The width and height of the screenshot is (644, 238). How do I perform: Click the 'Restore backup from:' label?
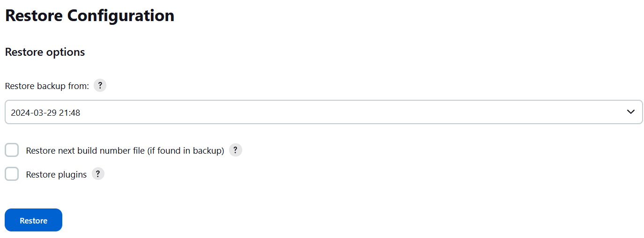[x=47, y=86]
